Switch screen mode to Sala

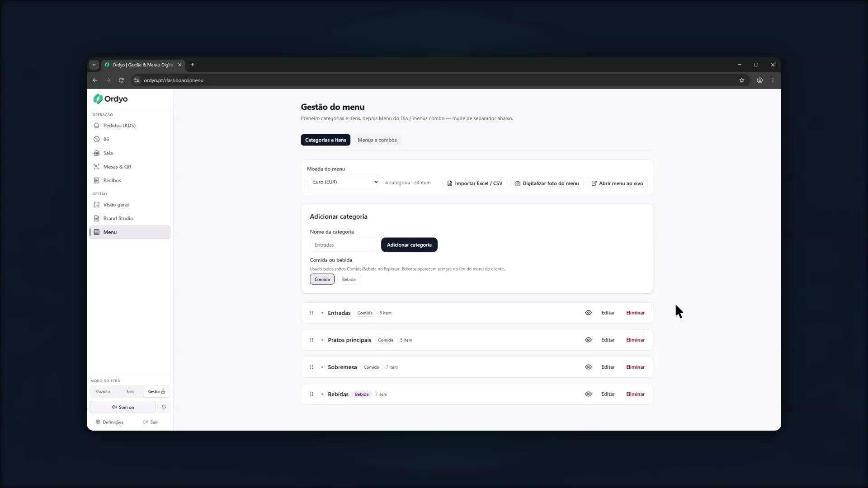[x=130, y=392]
